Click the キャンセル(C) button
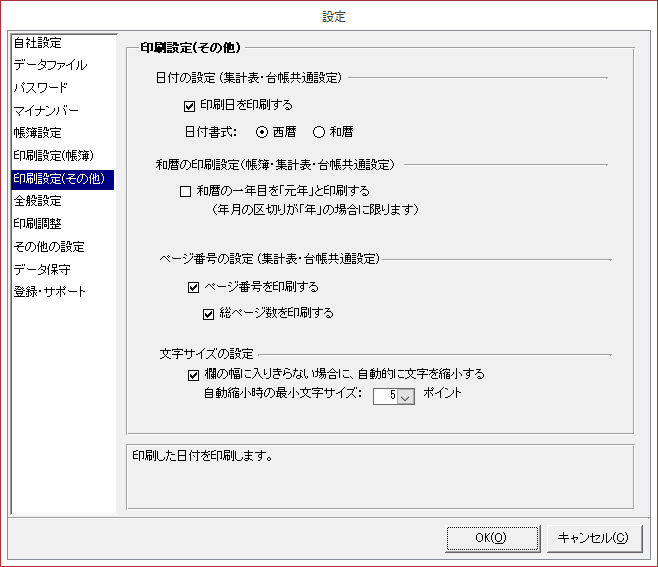This screenshot has height=567, width=658. tap(594, 538)
